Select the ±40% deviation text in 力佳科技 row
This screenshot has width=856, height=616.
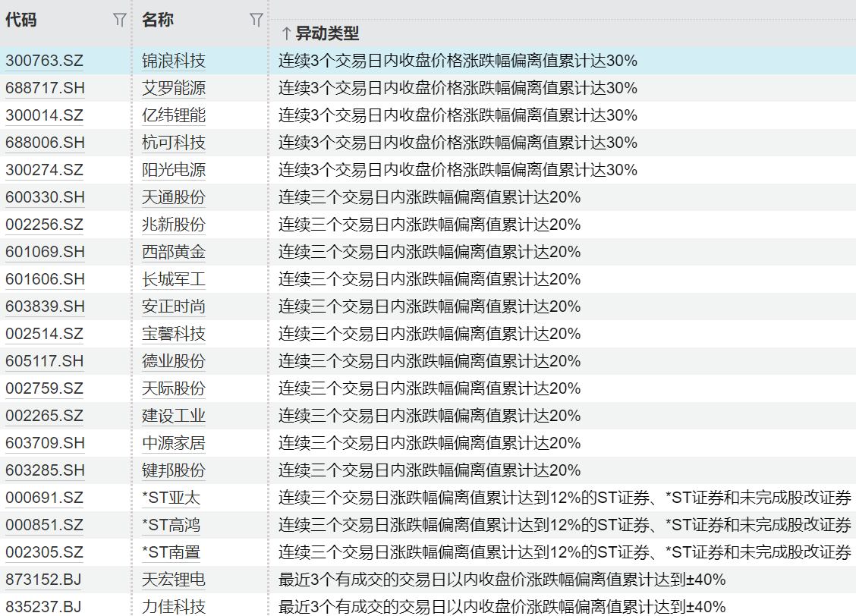tap(502, 606)
